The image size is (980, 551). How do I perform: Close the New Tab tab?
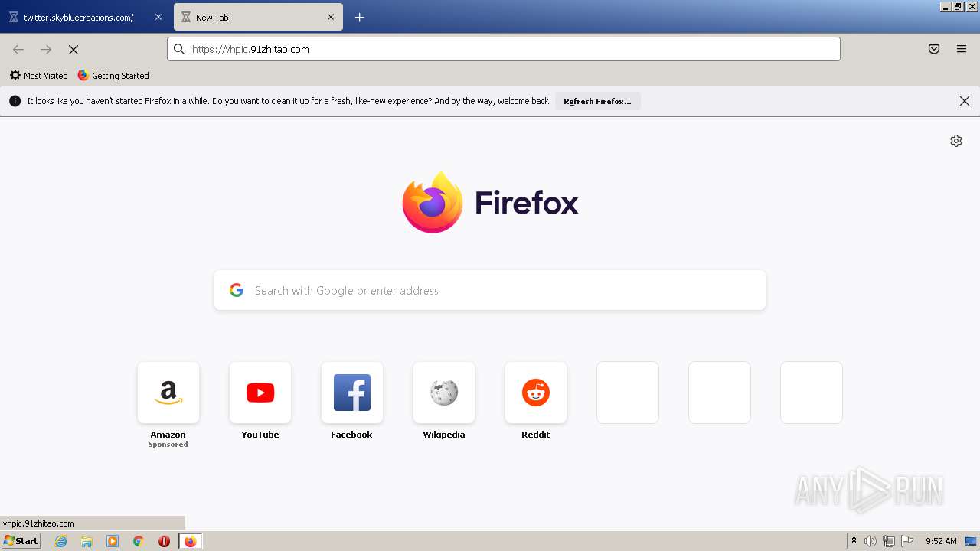tap(331, 17)
